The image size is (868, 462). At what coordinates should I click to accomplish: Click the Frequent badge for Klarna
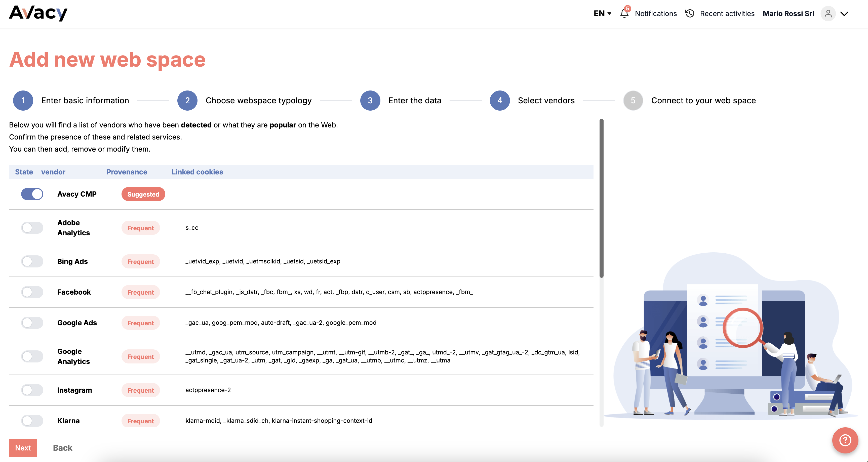pyautogui.click(x=140, y=421)
